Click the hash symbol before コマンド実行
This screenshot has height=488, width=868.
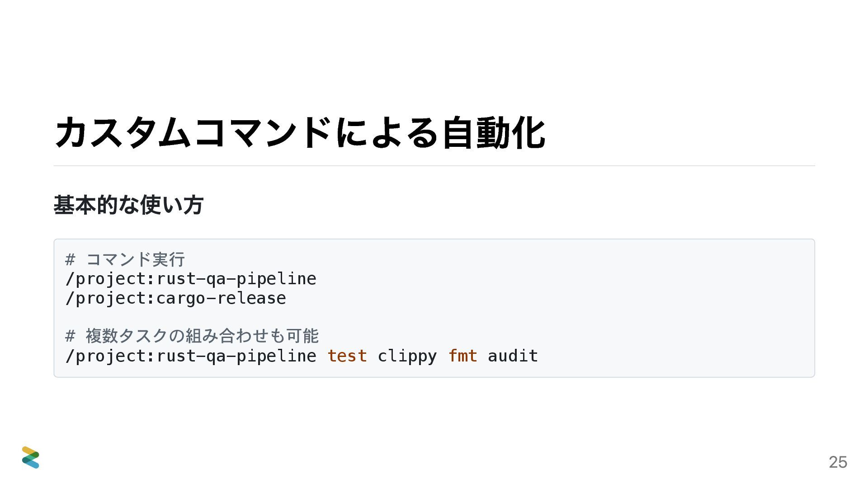[x=70, y=259]
